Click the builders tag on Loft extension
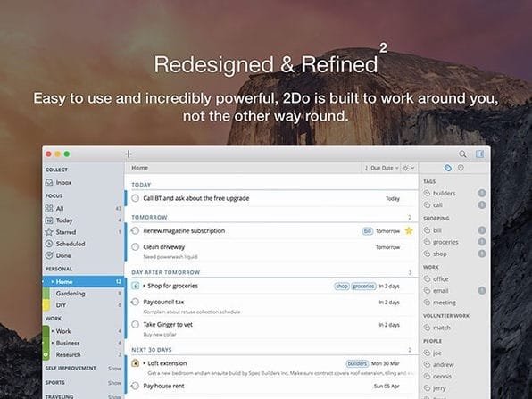Image resolution: width=532 pixels, height=399 pixels. point(357,363)
